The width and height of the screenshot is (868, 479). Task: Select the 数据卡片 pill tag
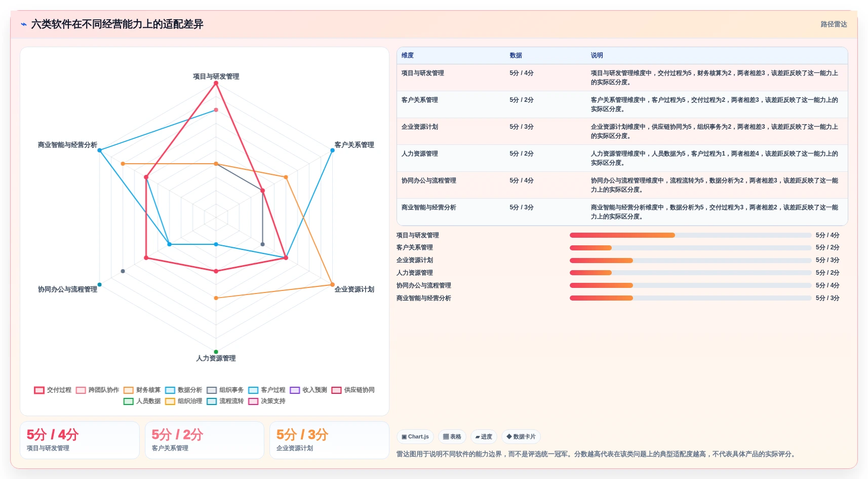[x=521, y=436]
